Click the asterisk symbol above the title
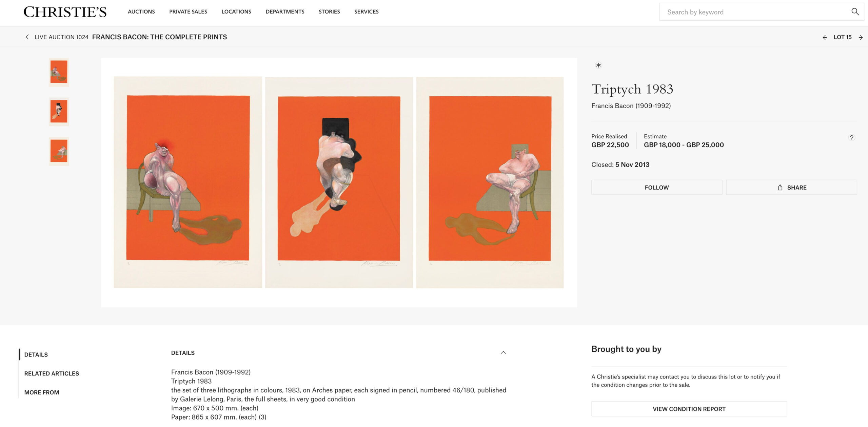The image size is (868, 427). (598, 65)
